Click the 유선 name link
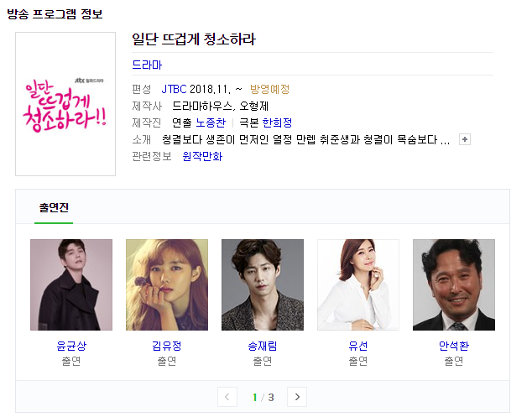The image size is (532, 417). tap(358, 346)
